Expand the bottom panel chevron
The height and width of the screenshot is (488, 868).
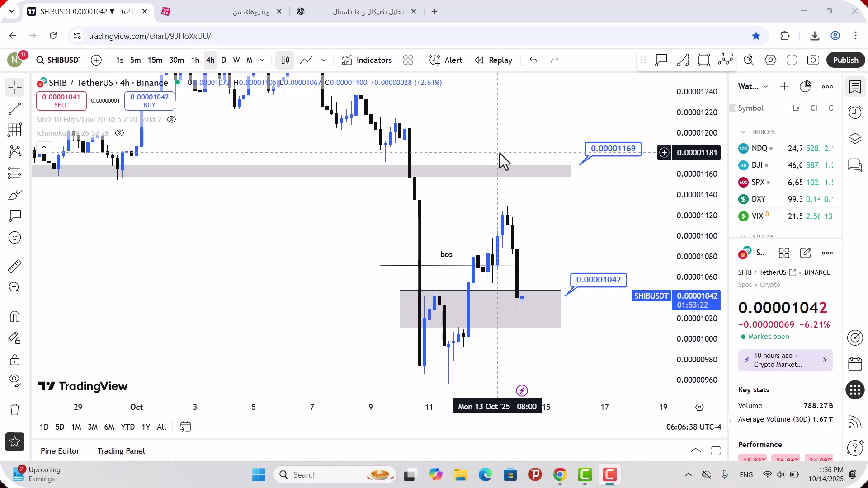(696, 450)
